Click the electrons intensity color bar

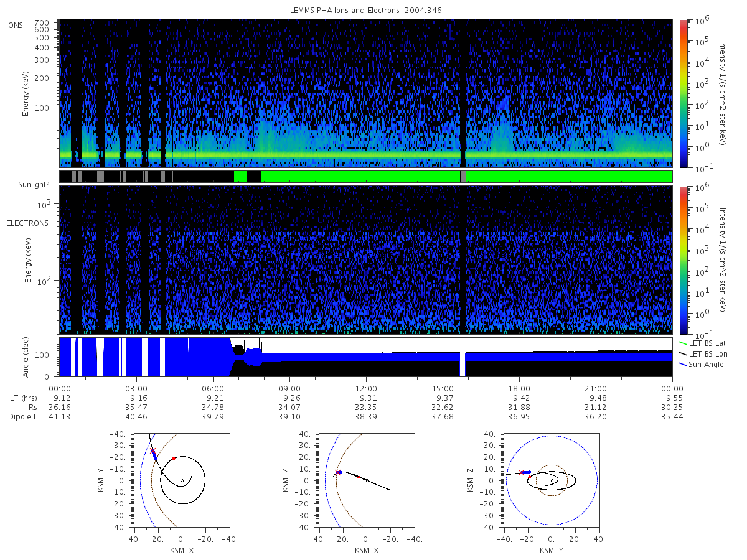point(683,260)
